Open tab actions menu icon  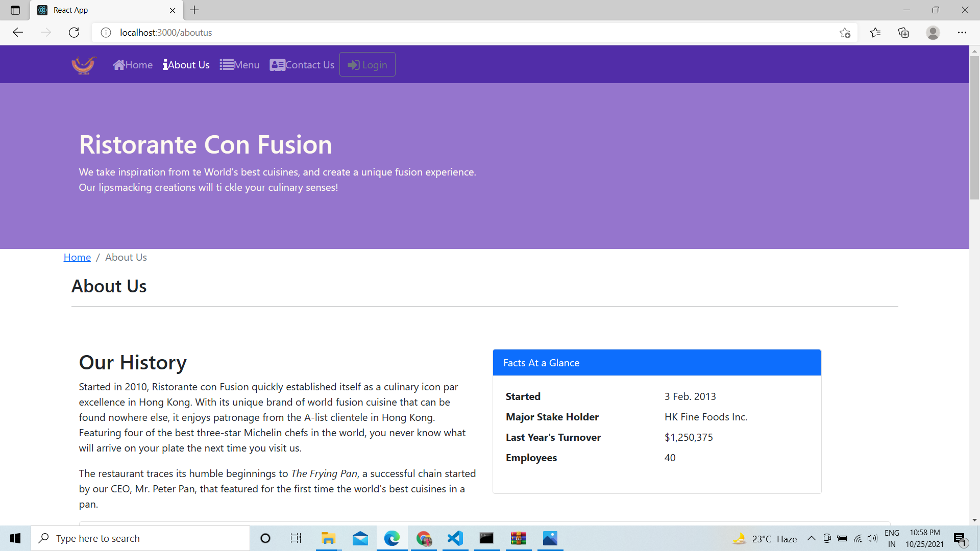click(15, 10)
